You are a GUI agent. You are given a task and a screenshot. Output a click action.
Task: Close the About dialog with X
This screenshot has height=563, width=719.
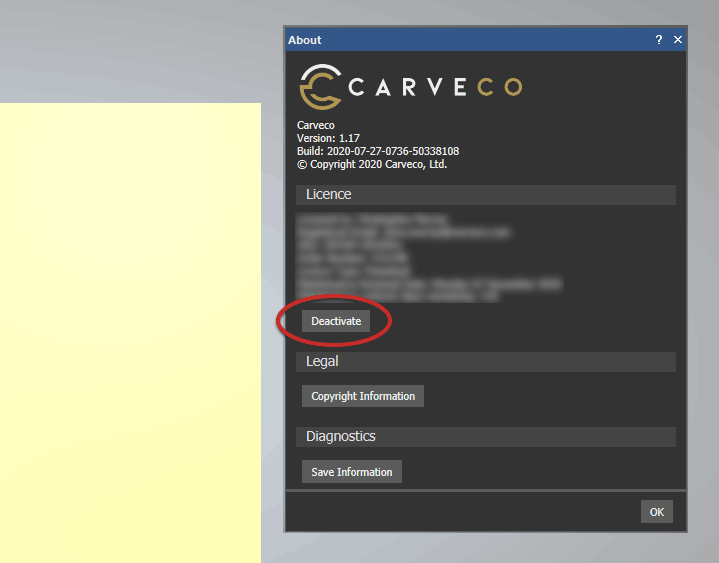point(677,40)
